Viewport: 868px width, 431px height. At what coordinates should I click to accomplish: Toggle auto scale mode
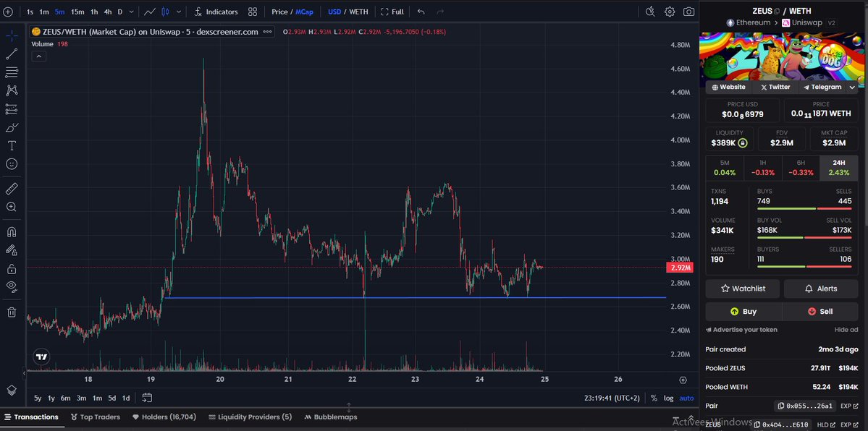[686, 398]
